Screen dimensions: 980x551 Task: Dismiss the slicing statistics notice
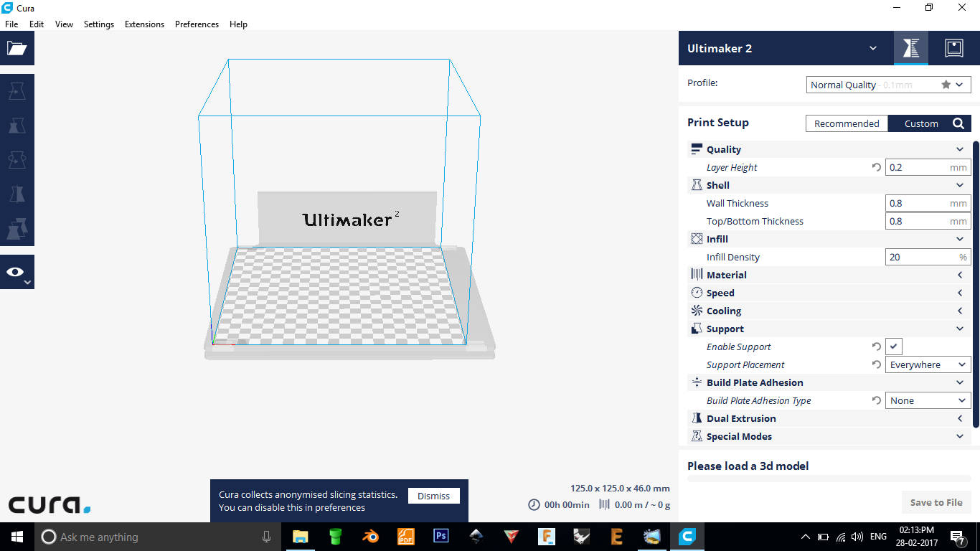tap(433, 496)
